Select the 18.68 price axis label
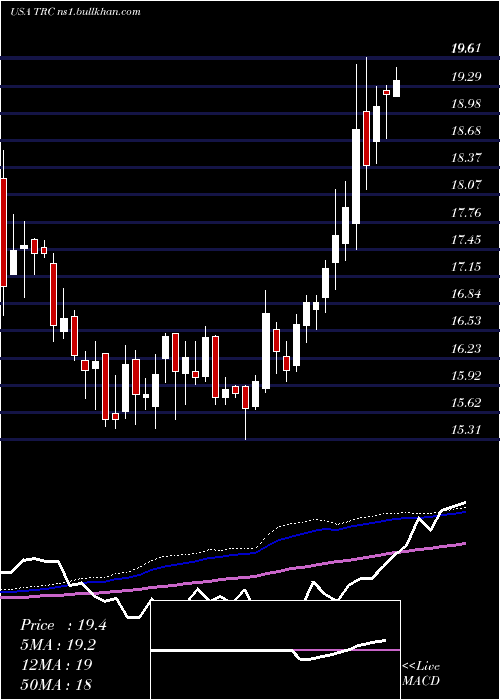 click(466, 131)
